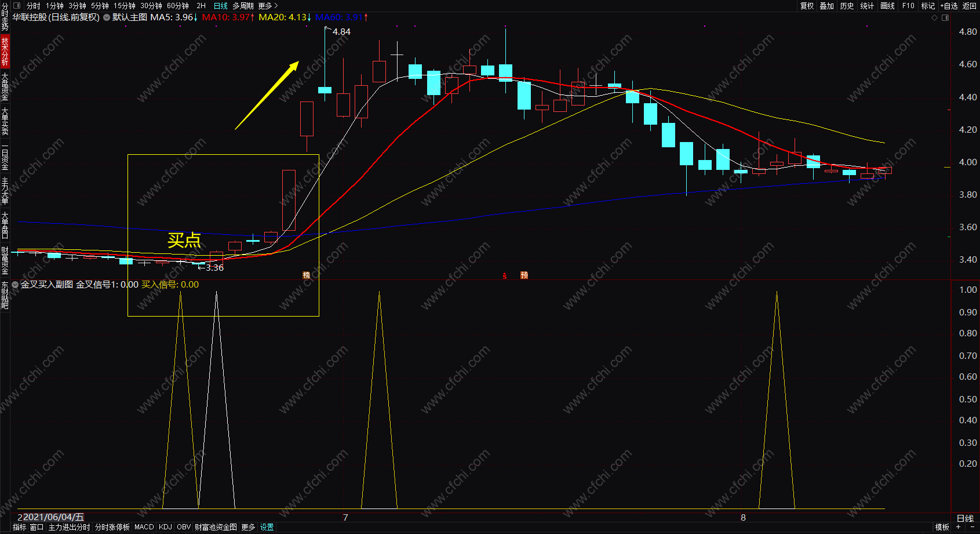Click the 日线 label at bottom right
The image size is (980, 534).
pyautogui.click(x=965, y=518)
